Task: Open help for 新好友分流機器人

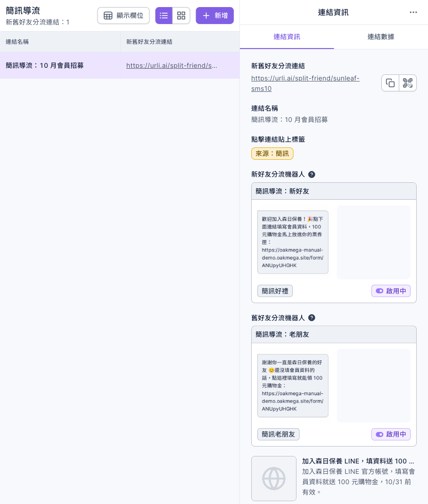Action: [x=312, y=175]
